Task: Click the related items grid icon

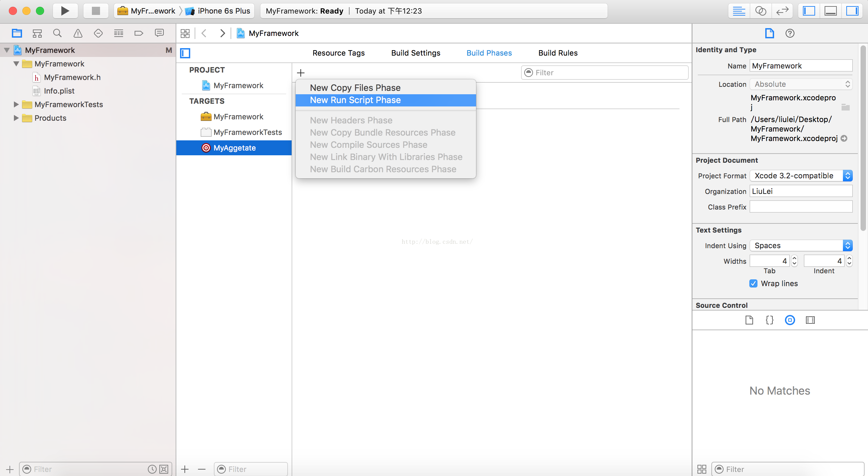Action: coord(185,33)
